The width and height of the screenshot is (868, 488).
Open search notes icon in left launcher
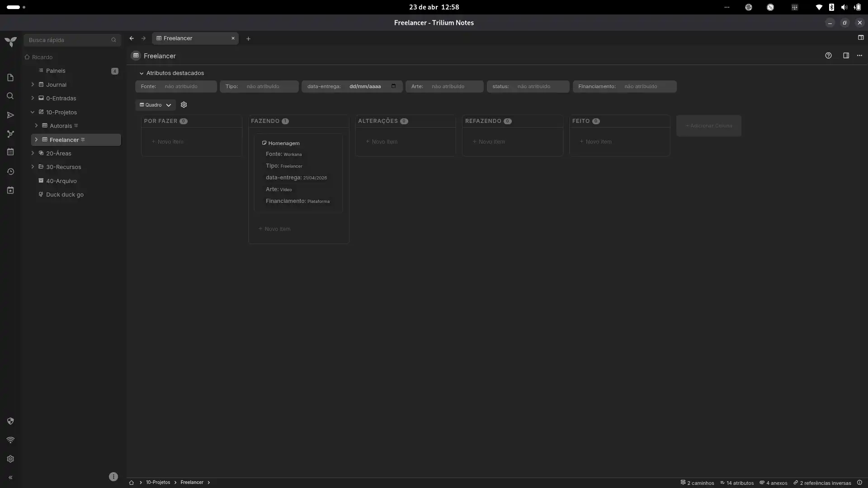point(10,96)
